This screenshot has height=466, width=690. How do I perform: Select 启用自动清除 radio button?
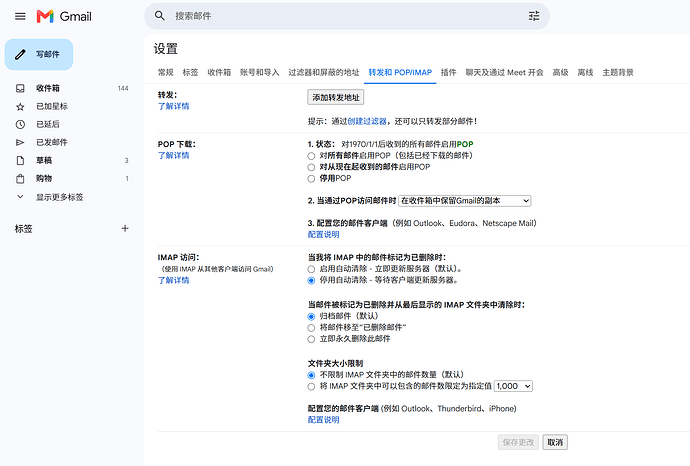pos(311,269)
